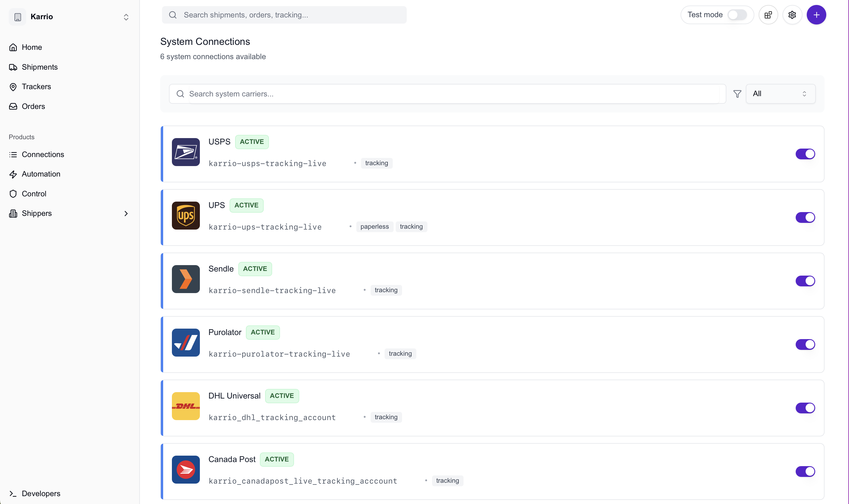Select Trackers in the sidebar

[x=36, y=87]
